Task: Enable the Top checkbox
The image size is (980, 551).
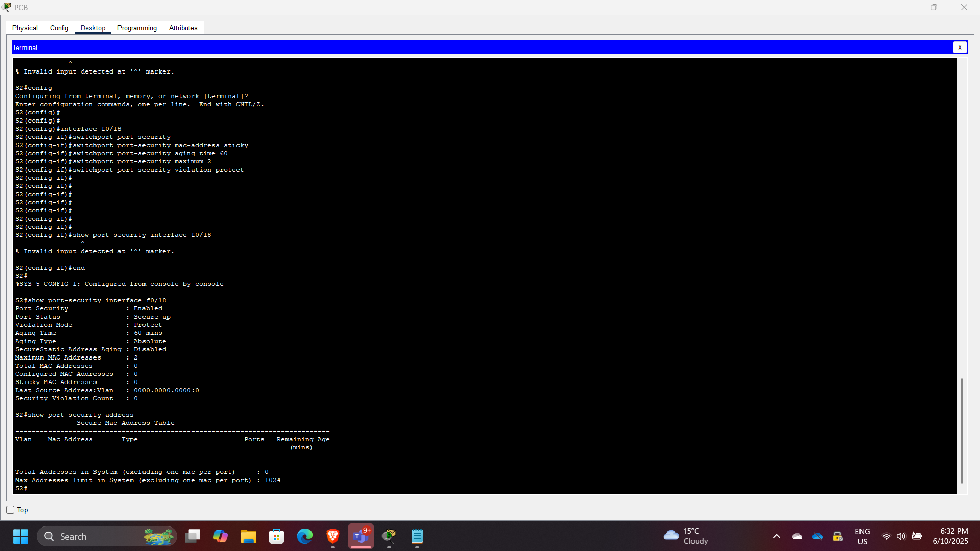Action: [10, 510]
